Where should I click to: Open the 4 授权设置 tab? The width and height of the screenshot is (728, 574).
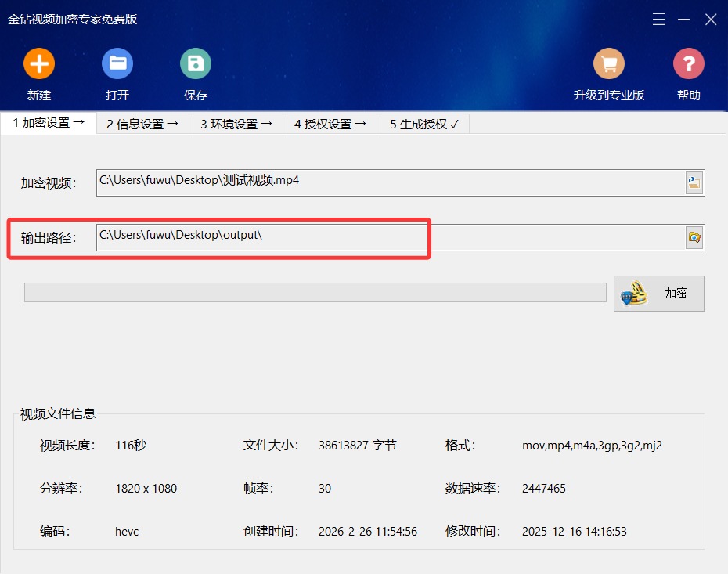330,124
